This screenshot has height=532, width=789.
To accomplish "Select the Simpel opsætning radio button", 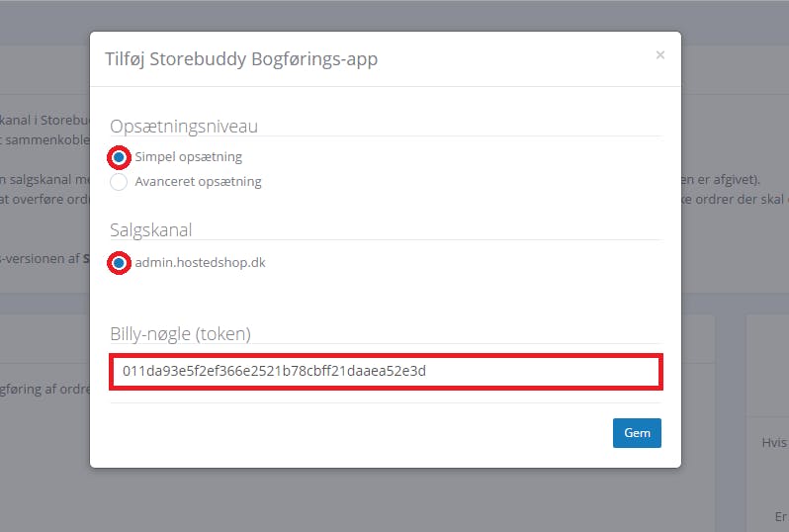I will [119, 157].
